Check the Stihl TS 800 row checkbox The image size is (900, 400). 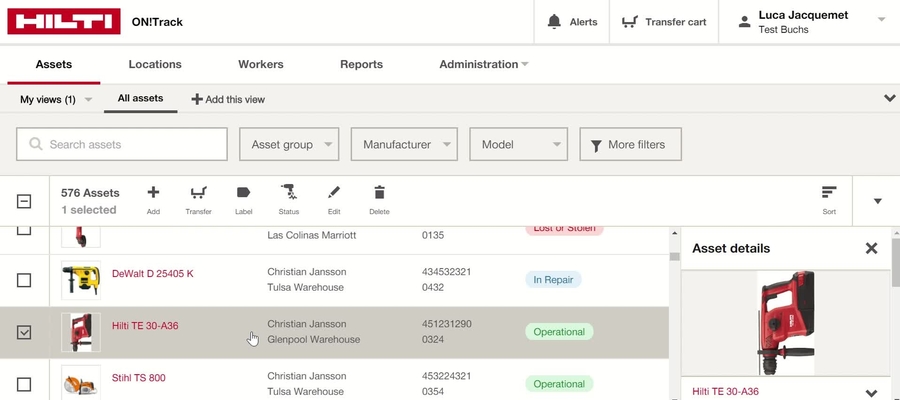24,384
